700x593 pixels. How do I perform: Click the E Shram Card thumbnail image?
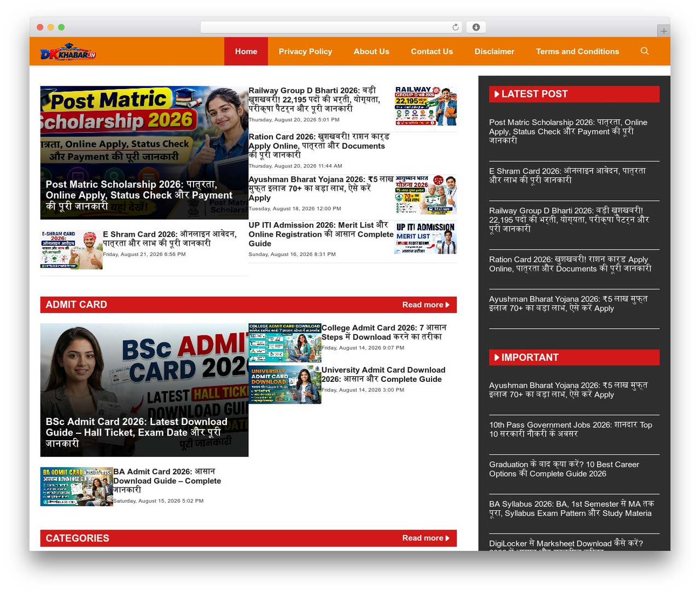pos(72,249)
